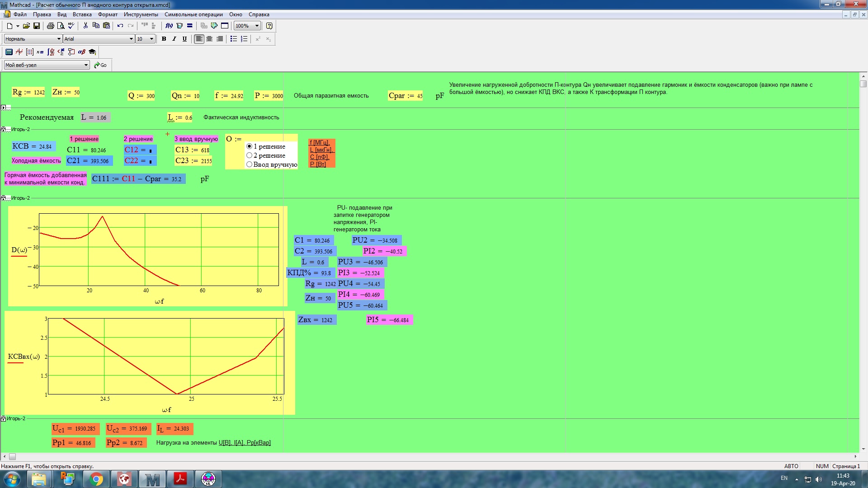Open the Evaluation x= palette
Image resolution: width=868 pixels, height=488 pixels.
(40, 52)
